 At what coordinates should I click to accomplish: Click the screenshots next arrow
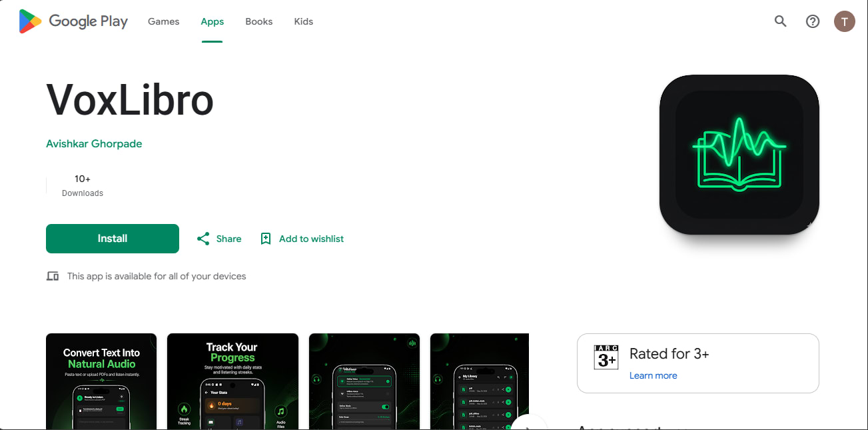tap(528, 423)
